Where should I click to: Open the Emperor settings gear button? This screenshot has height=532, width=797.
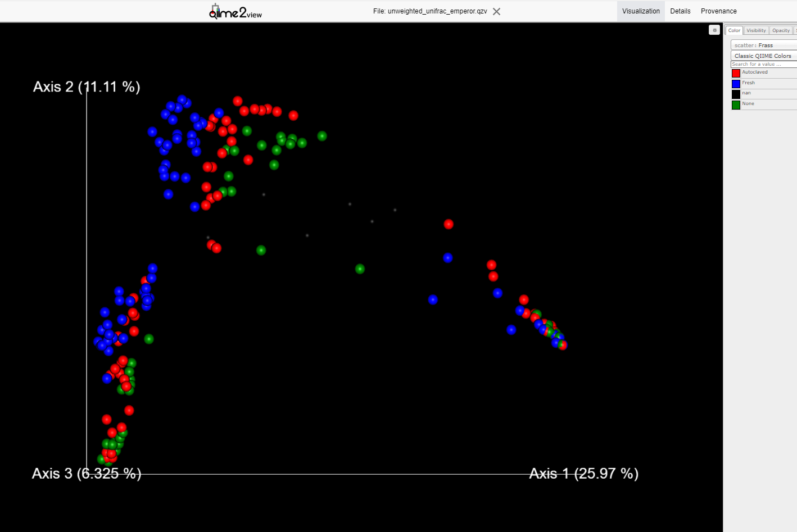(714, 30)
